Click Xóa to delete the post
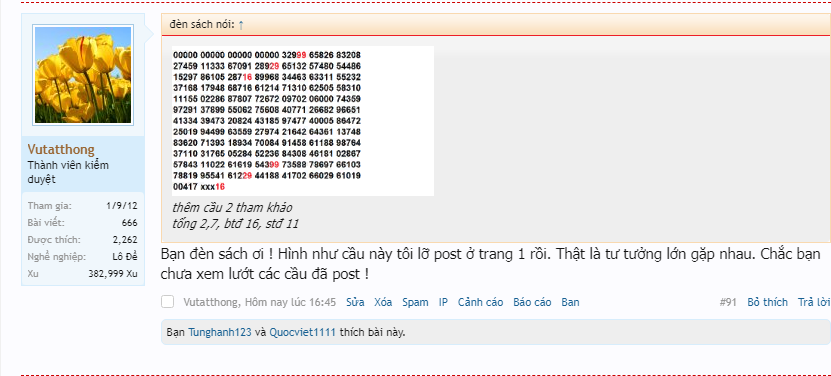 [383, 302]
